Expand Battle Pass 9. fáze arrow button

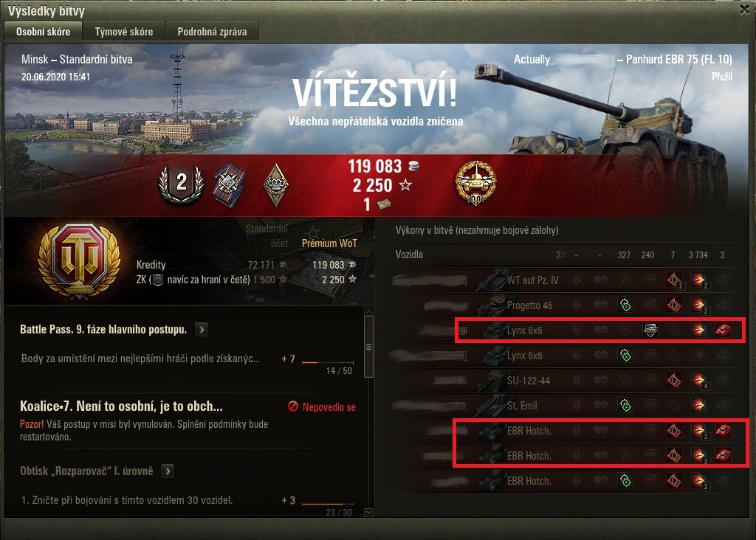[x=202, y=330]
